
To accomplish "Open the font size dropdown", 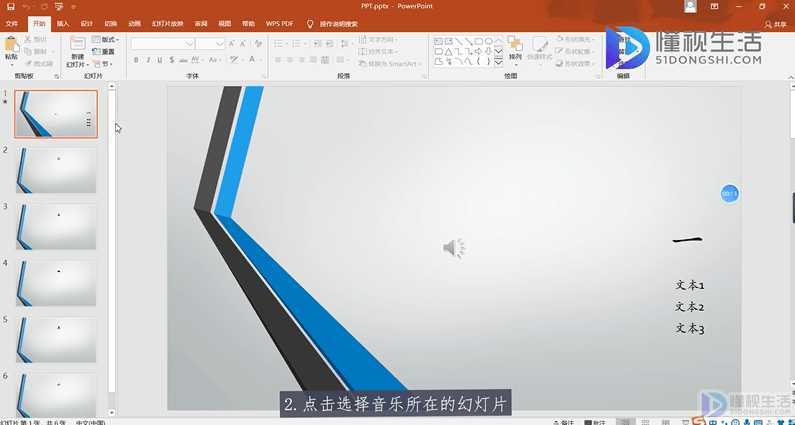I will pyautogui.click(x=220, y=44).
